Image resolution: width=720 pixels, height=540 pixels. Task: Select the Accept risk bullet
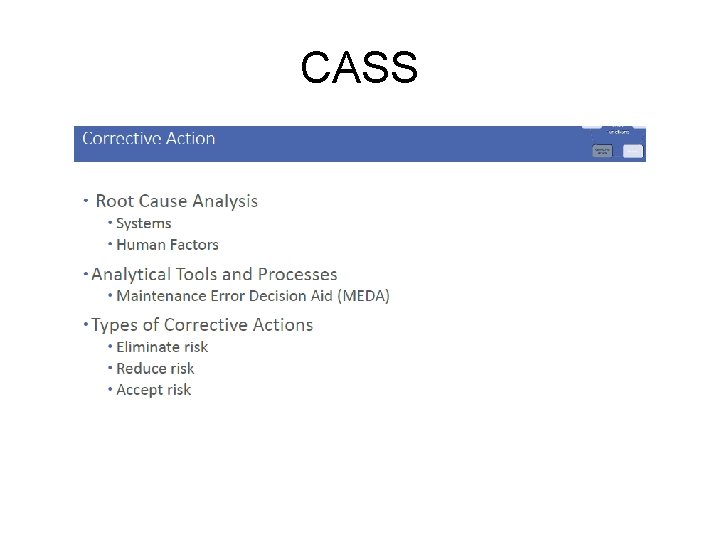pos(153,390)
